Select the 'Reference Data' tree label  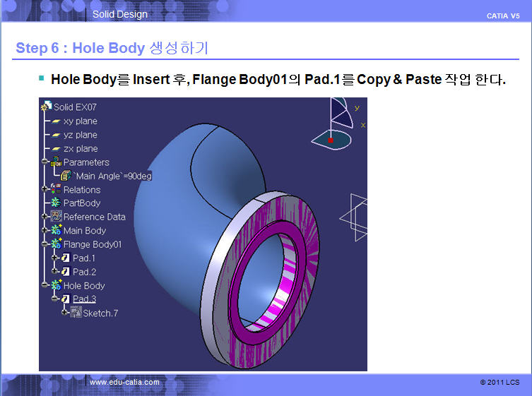[x=95, y=217]
